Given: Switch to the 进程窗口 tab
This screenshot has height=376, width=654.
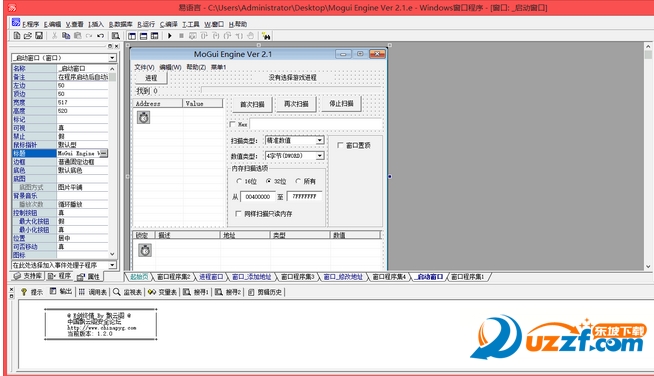Looking at the screenshot, I should pos(211,277).
